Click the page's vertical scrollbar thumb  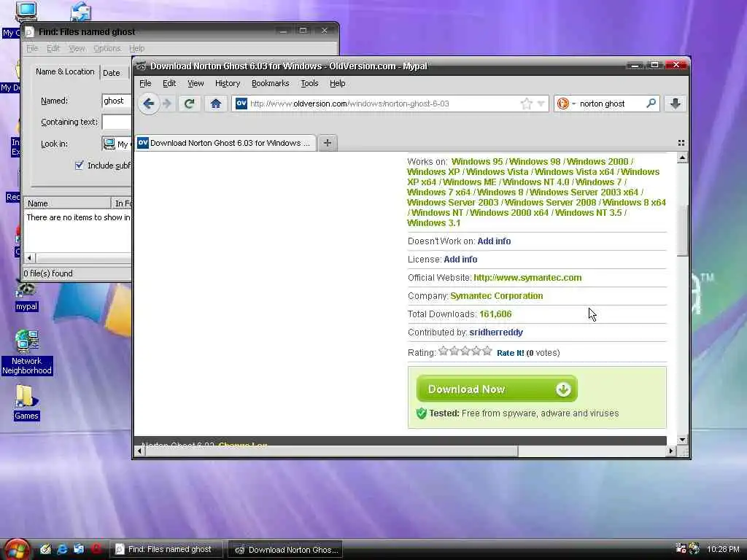tap(682, 231)
